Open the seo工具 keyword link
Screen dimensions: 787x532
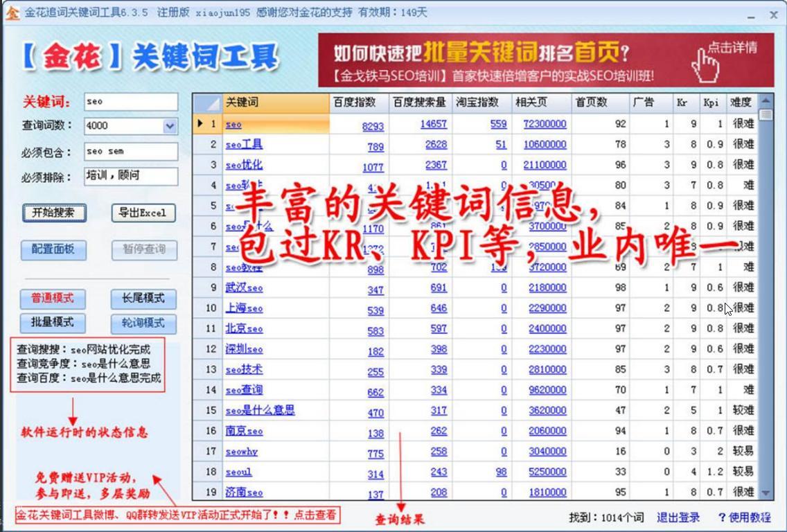244,145
